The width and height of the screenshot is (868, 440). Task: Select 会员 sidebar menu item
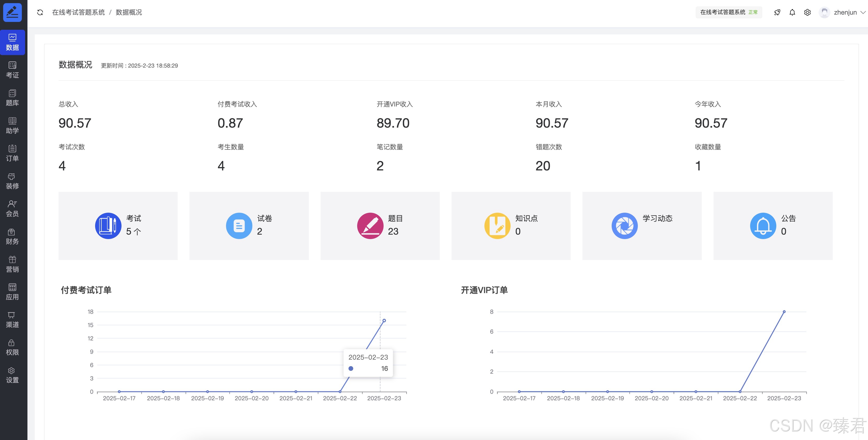click(x=13, y=208)
